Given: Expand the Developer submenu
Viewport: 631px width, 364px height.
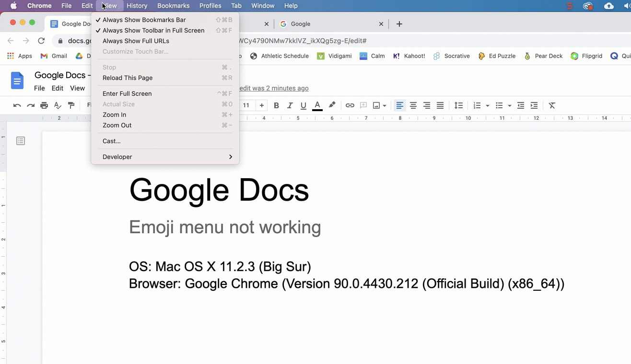Looking at the screenshot, I should tap(117, 157).
